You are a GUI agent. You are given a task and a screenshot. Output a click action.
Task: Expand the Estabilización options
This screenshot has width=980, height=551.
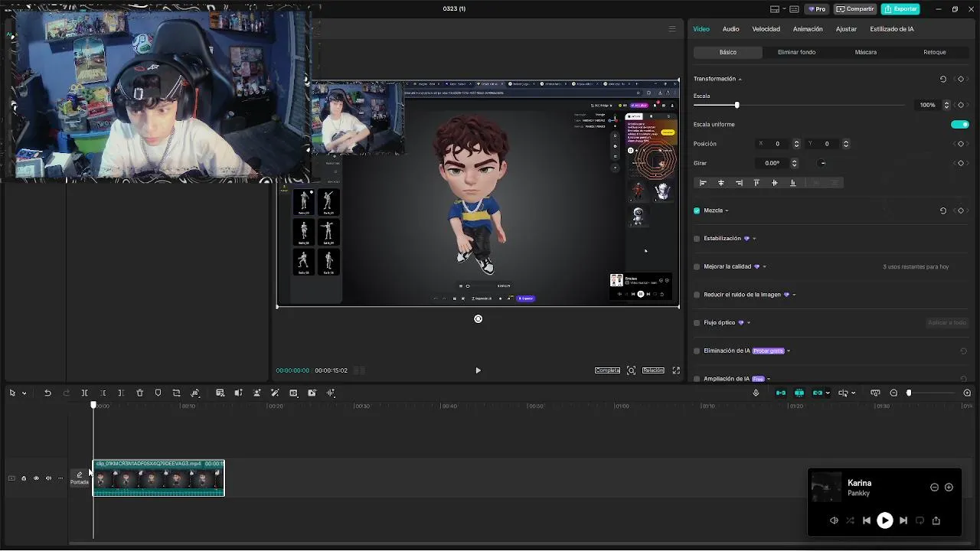tap(754, 239)
